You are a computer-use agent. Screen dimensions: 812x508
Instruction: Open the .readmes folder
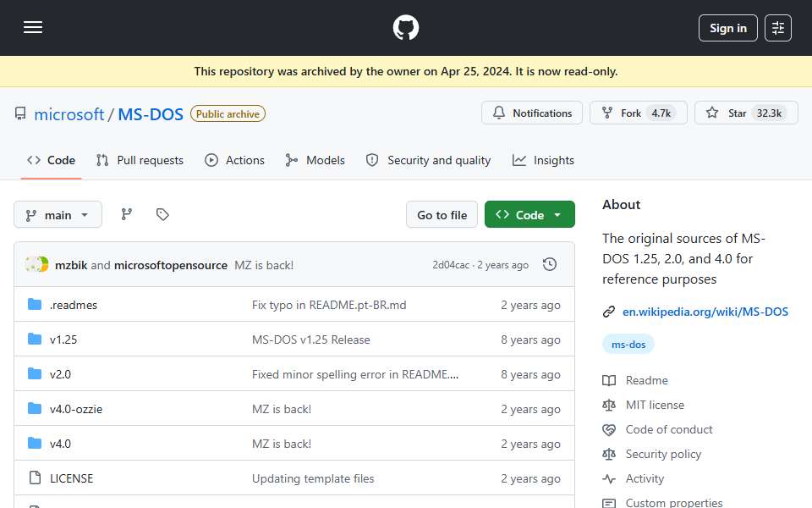[x=74, y=305]
